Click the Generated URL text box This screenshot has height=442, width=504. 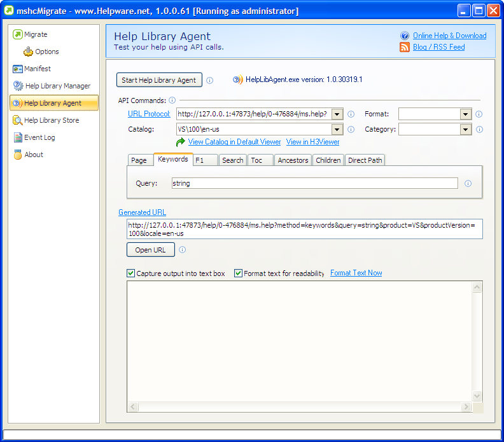click(305, 229)
